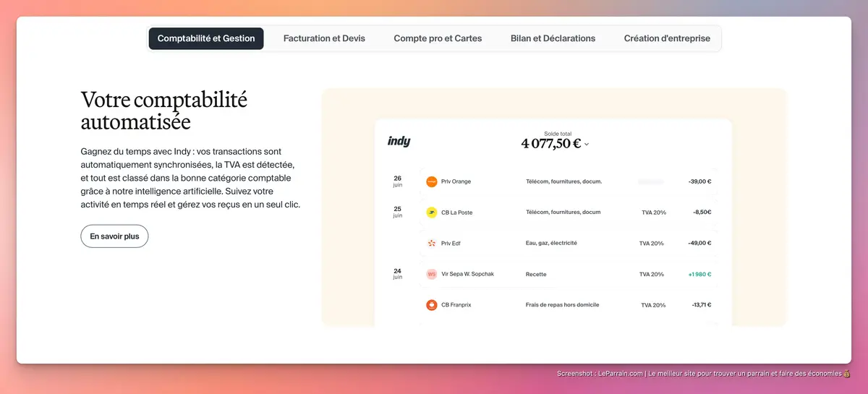
Task: Select the Comptabilité et Gestion tab
Action: (206, 38)
